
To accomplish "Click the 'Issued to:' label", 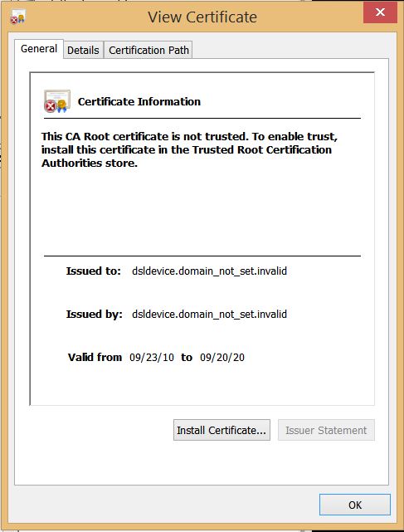I will click(93, 271).
